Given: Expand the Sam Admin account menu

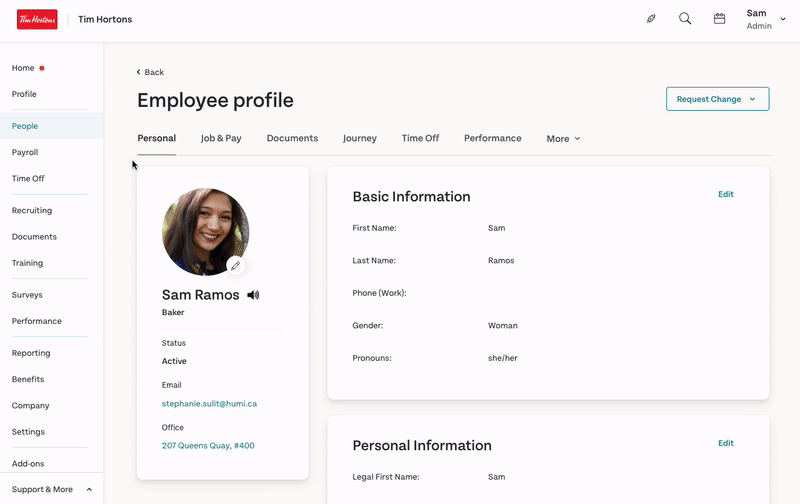Looking at the screenshot, I should [x=766, y=19].
